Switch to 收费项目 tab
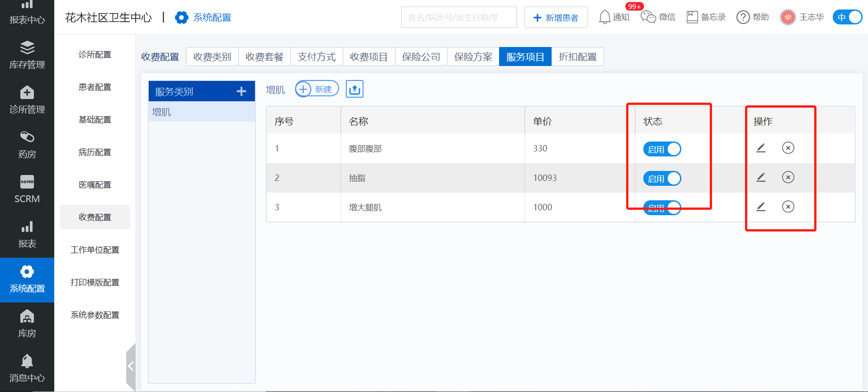This screenshot has width=868, height=392. tap(369, 57)
